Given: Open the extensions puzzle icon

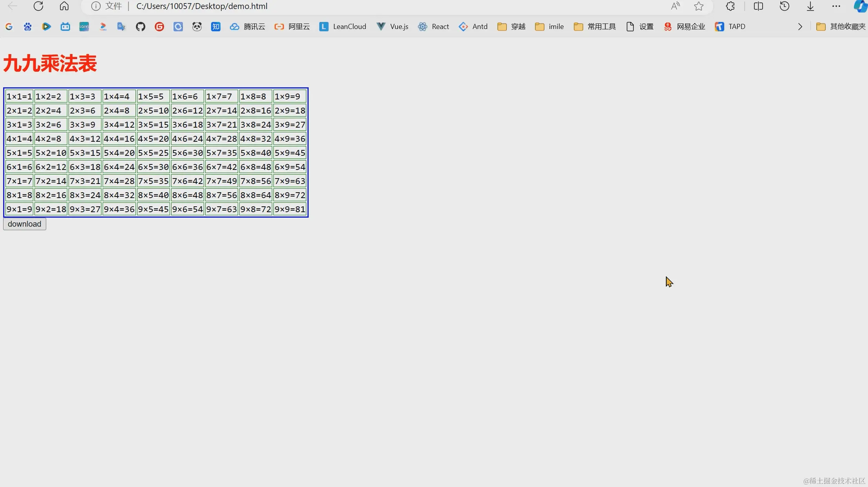Looking at the screenshot, I should tap(730, 6).
